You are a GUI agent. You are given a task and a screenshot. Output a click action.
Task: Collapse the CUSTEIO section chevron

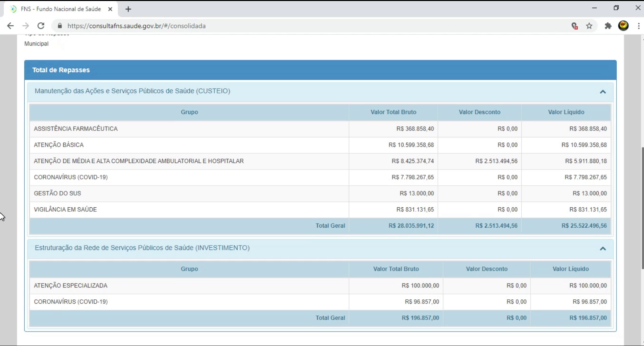click(603, 92)
